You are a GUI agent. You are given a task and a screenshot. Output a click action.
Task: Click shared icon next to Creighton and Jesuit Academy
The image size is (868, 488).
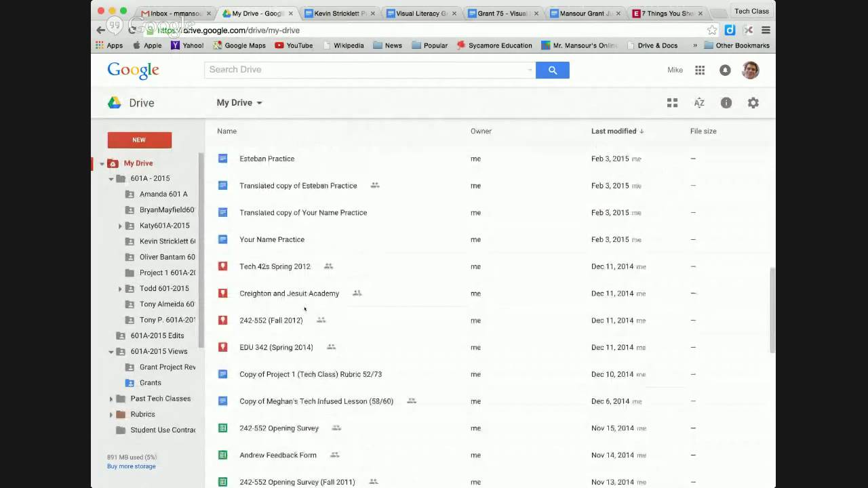pos(357,293)
